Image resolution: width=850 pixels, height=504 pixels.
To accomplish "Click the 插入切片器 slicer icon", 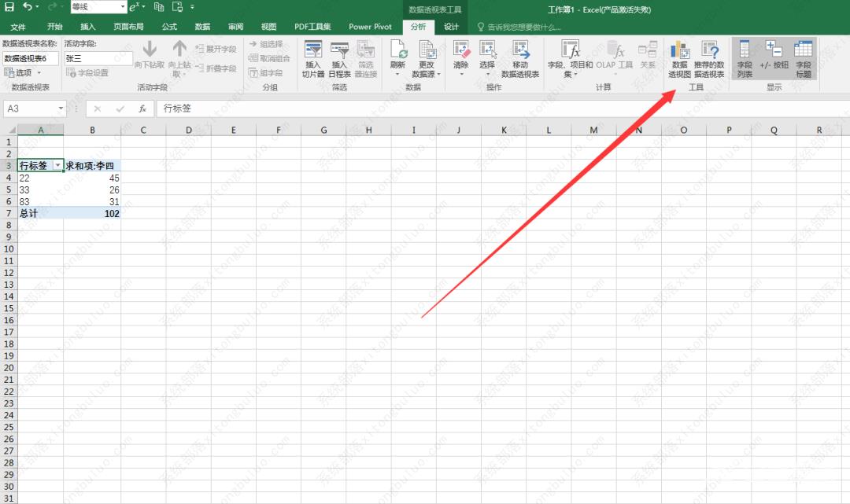I will click(x=312, y=58).
